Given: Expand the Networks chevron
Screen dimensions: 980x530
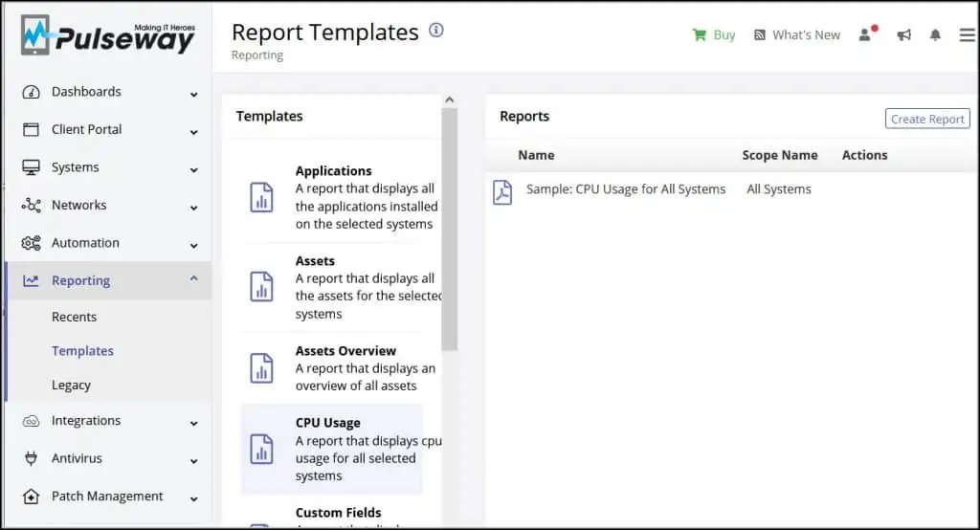Looking at the screenshot, I should [x=193, y=208].
